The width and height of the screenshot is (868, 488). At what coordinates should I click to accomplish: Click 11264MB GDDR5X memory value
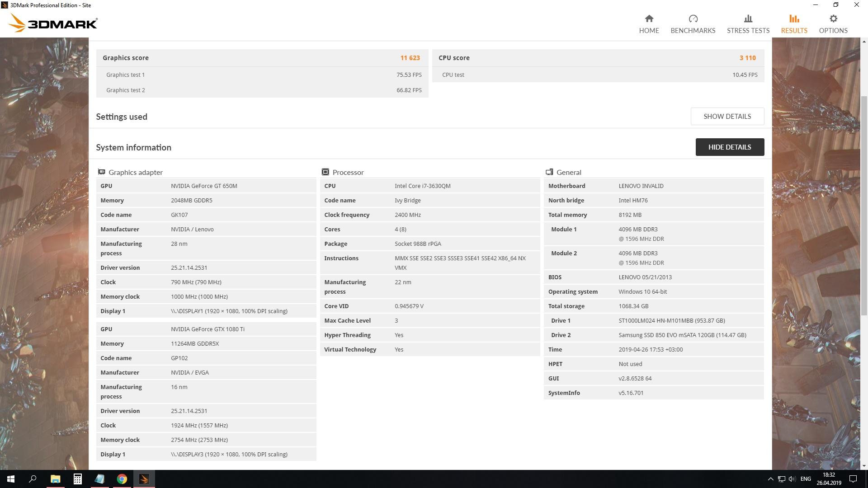195,343
